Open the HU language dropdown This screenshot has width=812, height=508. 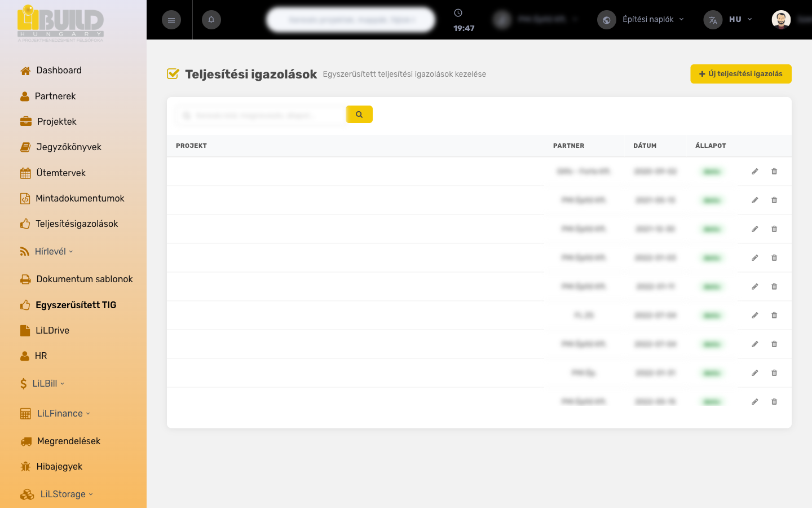pos(740,19)
